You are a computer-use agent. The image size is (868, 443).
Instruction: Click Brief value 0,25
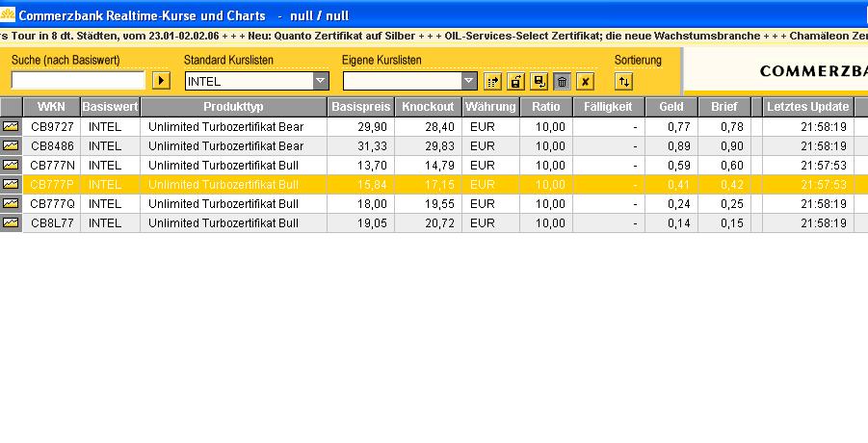tap(732, 203)
